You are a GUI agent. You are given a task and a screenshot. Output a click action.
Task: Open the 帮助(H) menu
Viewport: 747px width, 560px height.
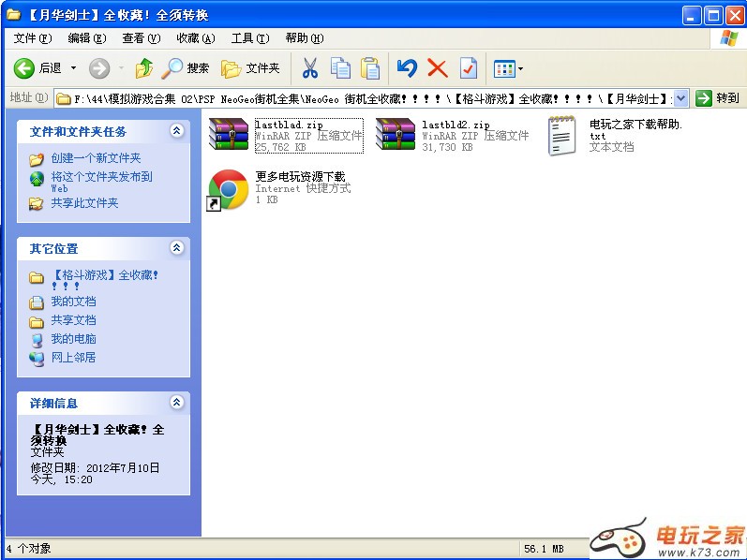point(305,38)
